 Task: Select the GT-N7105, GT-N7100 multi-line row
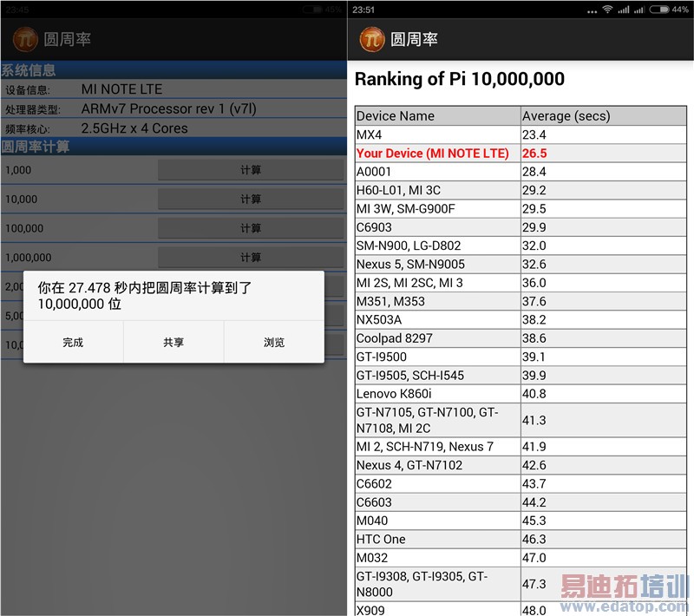point(520,421)
